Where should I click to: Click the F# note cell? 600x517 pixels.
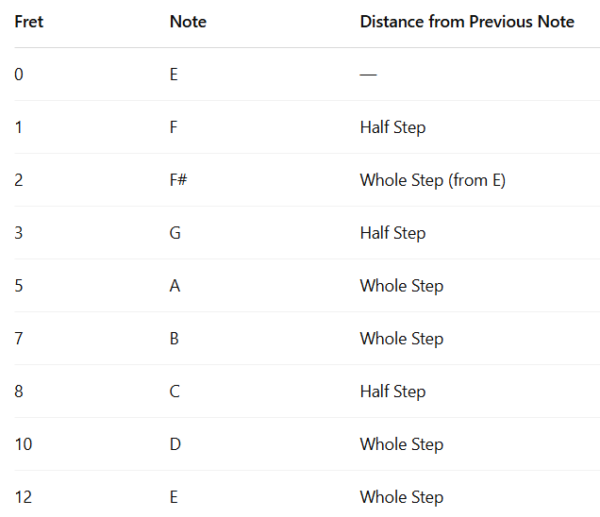tap(179, 181)
